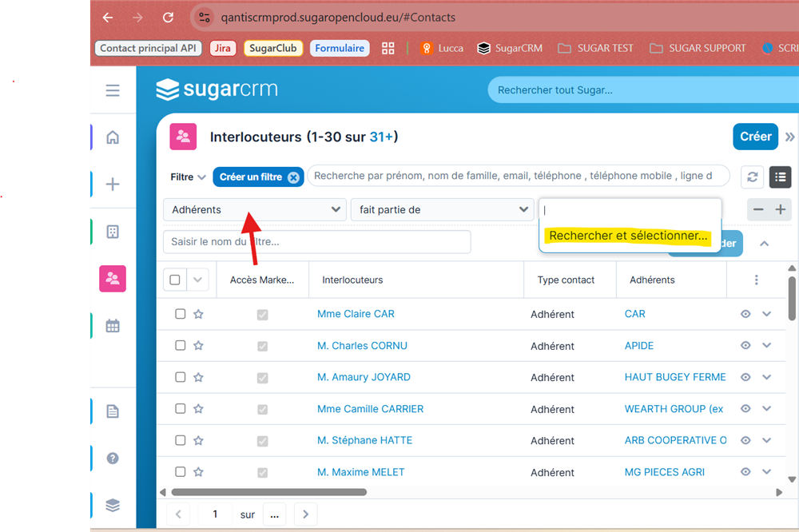This screenshot has height=532, width=799.
Task: Open the SUGAR TEST bookmark folder
Action: point(595,48)
